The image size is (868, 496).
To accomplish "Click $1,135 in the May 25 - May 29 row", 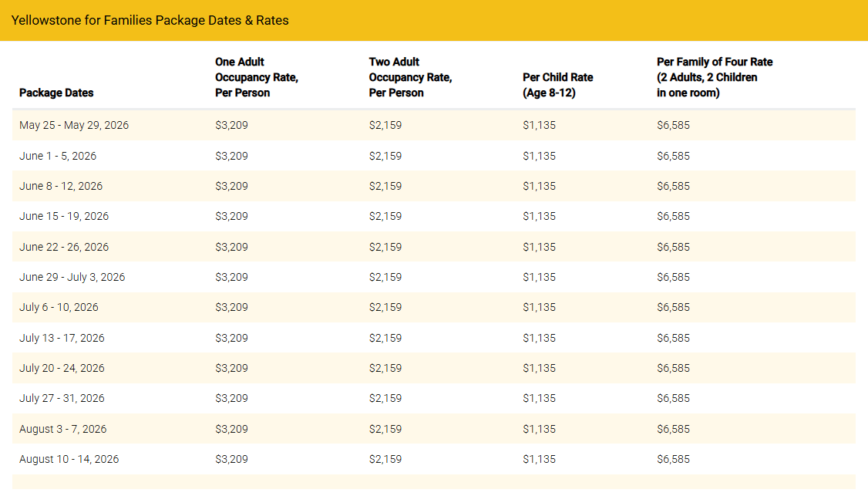I will tap(539, 125).
